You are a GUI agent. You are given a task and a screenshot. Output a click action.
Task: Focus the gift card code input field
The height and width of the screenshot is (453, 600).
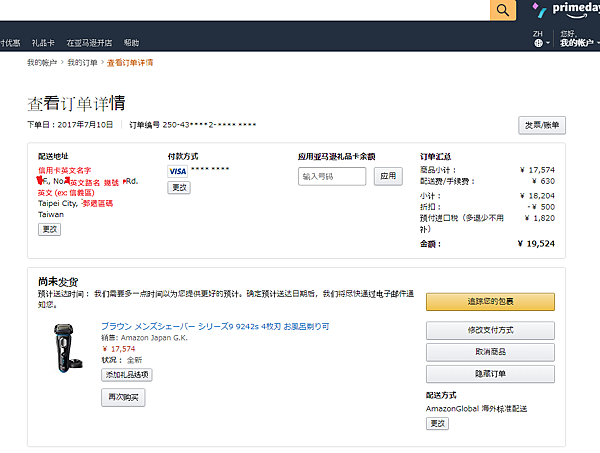click(332, 176)
